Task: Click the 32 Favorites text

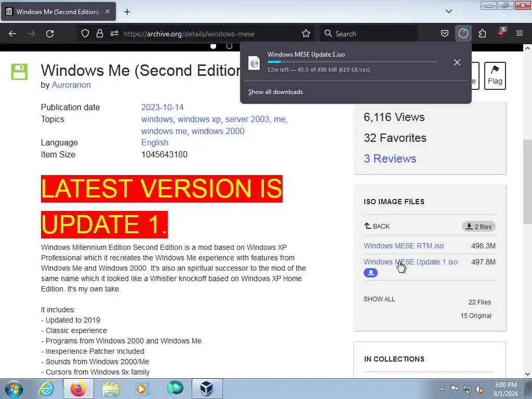Action: 395,138
